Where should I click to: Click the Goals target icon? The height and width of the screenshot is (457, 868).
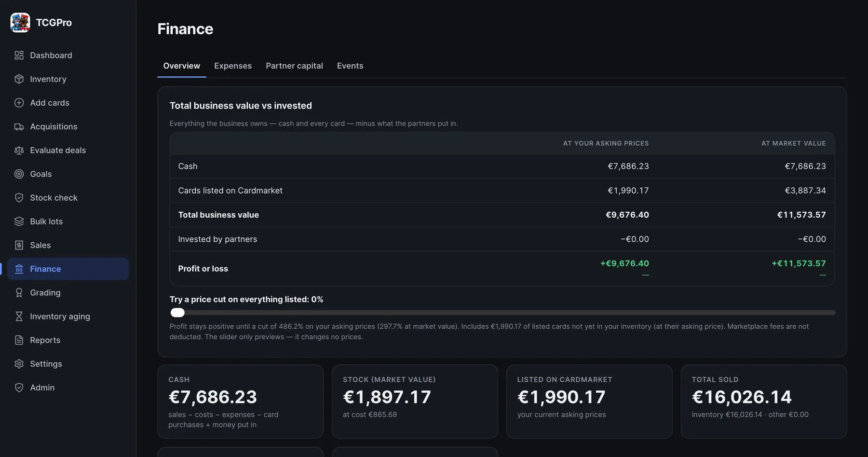tap(19, 174)
